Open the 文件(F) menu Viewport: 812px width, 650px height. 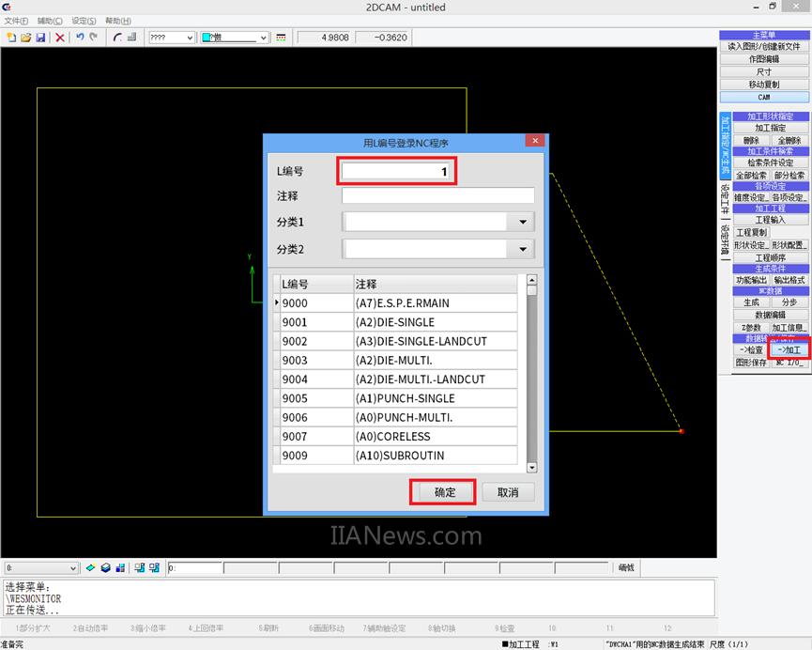click(x=16, y=21)
